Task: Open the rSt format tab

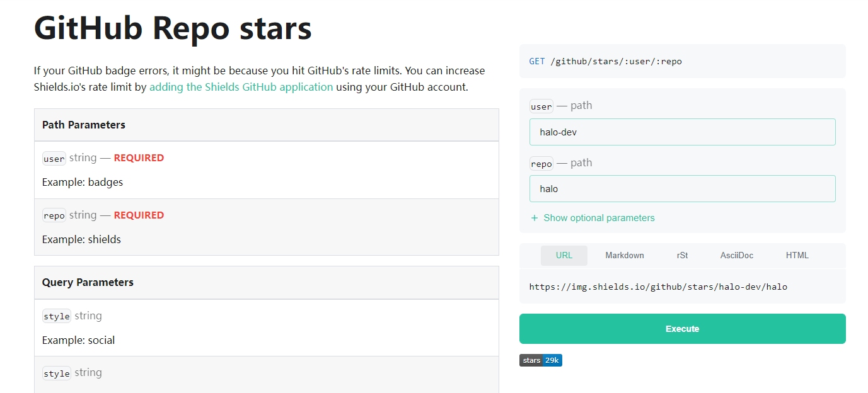Action: [682, 256]
